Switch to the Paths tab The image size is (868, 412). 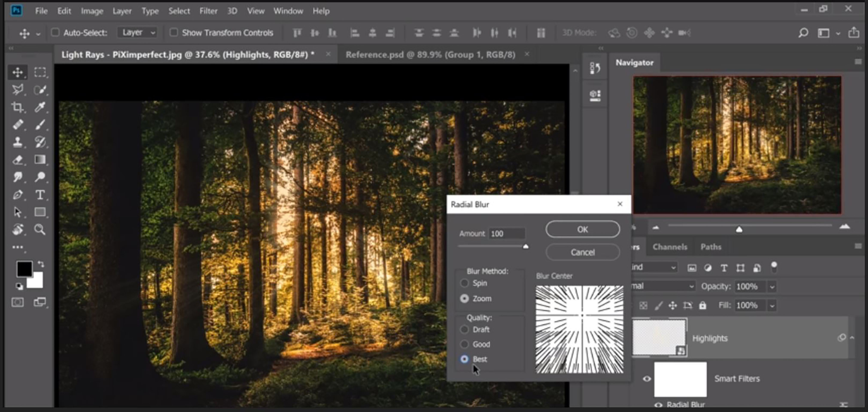[x=711, y=247]
